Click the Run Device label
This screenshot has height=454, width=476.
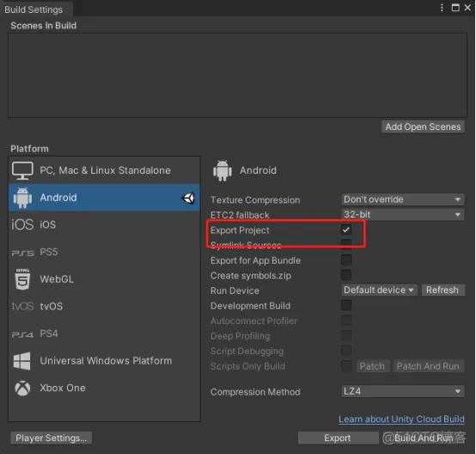(x=235, y=291)
